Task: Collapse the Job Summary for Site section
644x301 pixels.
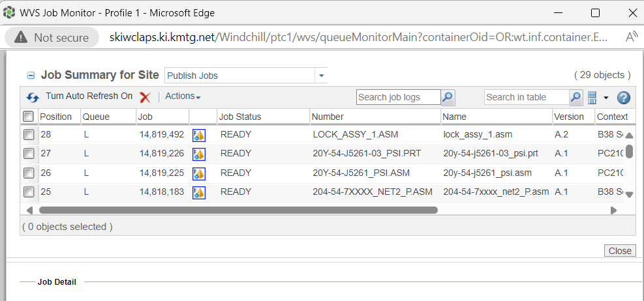Action: (30, 76)
